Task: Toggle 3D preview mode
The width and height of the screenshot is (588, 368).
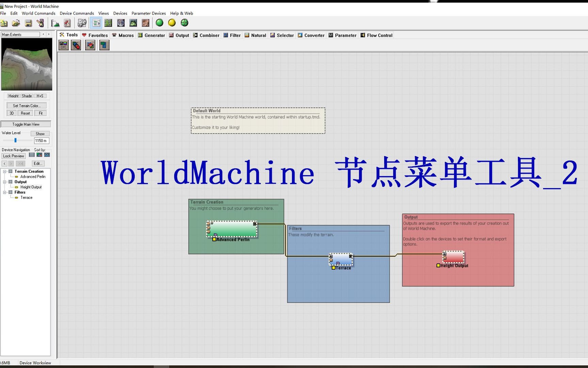Action: click(12, 113)
